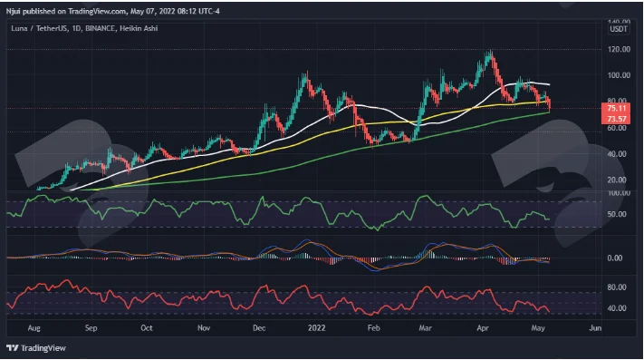This screenshot has height=360, width=644.
Task: Click the 120.00 price scale label
Action: tap(619, 49)
